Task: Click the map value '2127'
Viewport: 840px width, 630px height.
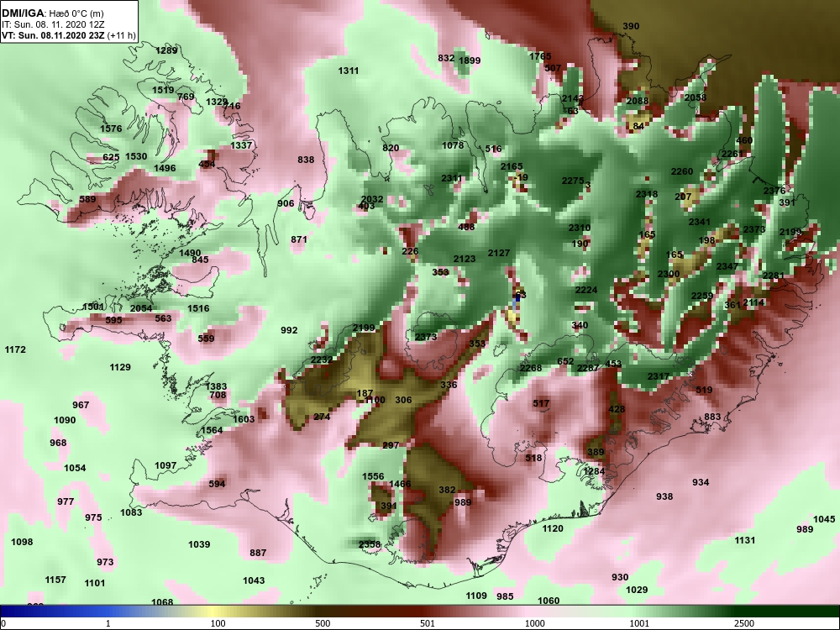Action: click(x=499, y=253)
